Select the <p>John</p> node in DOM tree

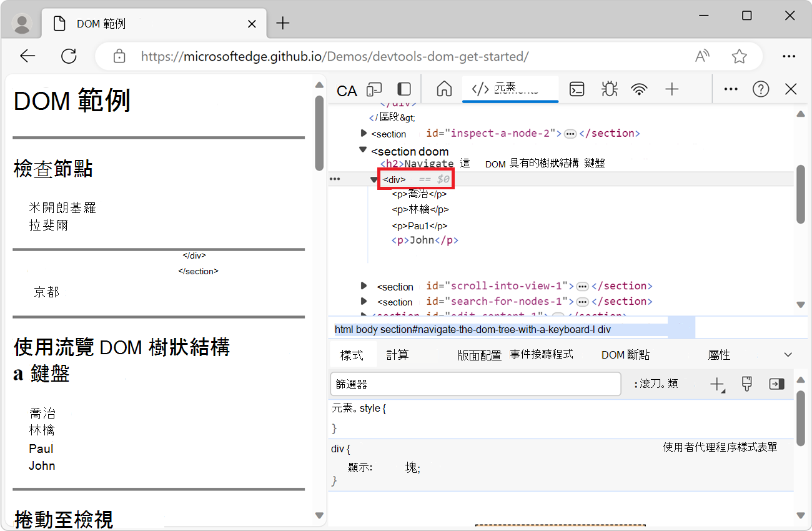pos(425,241)
